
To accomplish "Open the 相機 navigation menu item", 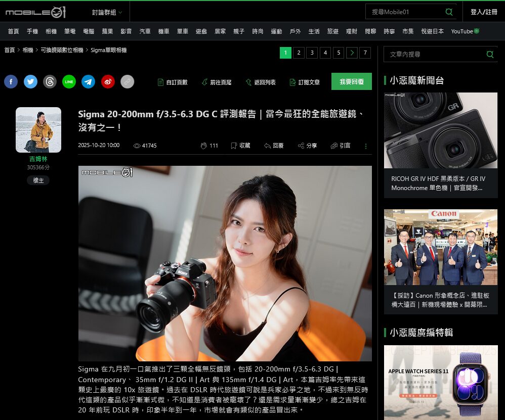I will (x=51, y=31).
